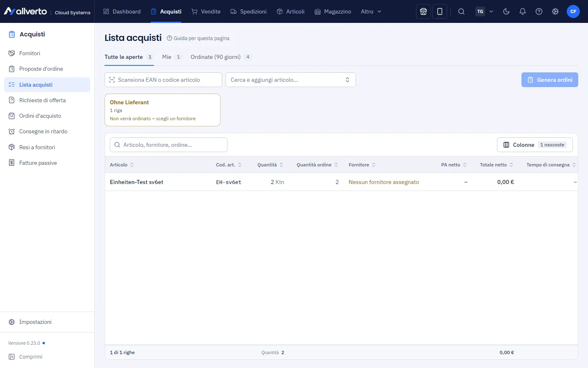
Task: Open Guida per questa pagina link
Action: pos(198,38)
